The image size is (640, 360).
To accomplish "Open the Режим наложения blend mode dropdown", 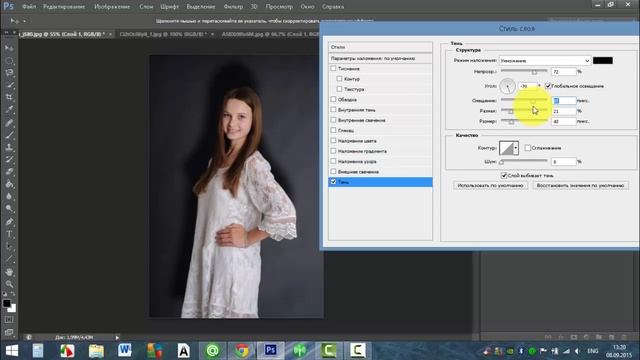I will point(545,60).
